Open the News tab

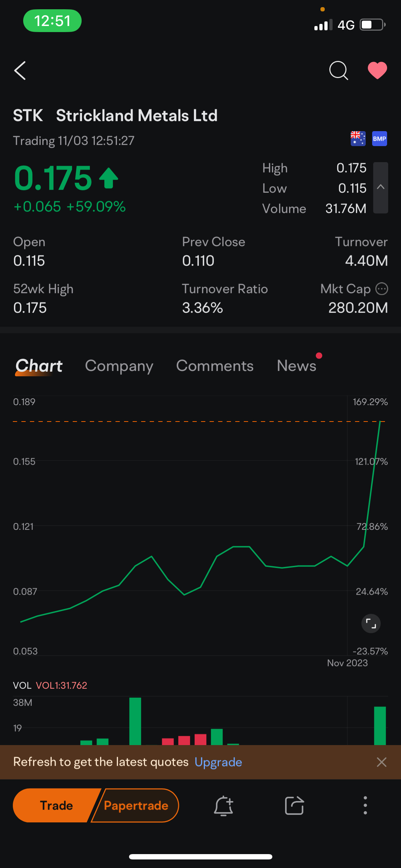[x=297, y=366]
